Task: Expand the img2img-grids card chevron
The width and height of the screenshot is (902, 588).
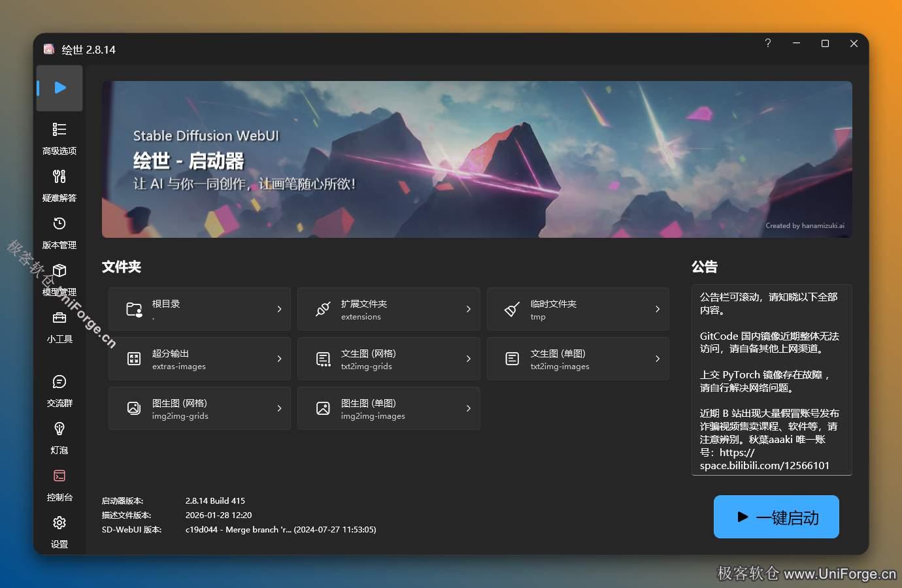Action: click(x=279, y=408)
